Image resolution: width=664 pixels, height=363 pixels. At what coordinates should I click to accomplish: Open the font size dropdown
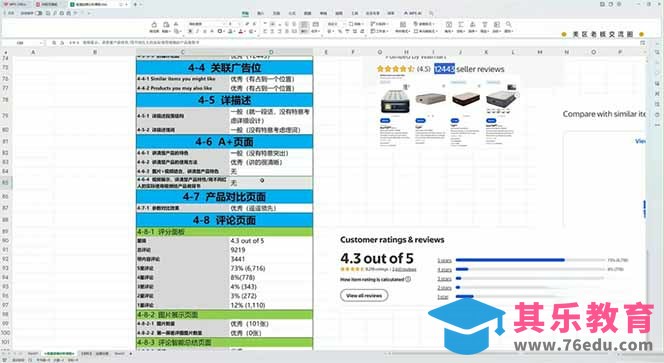tap(240, 24)
